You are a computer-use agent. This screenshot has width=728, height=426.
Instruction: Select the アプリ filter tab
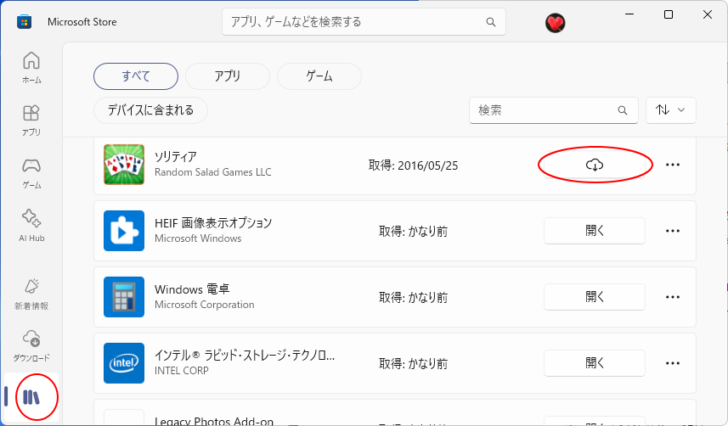227,76
